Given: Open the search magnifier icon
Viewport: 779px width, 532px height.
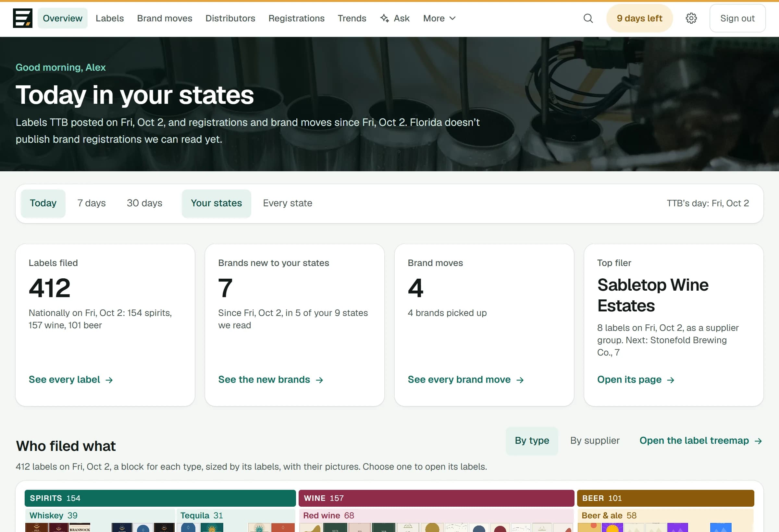Looking at the screenshot, I should 588,18.
